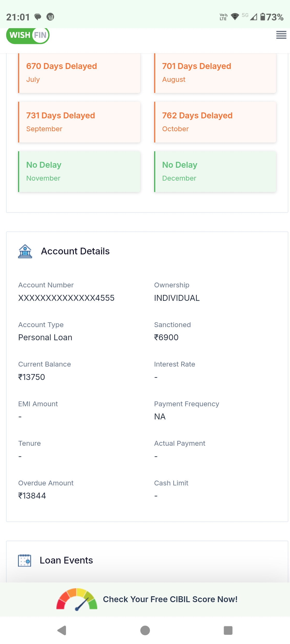Image resolution: width=290 pixels, height=644 pixels.
Task: Tap Check Your Free CIBIL Score Now
Action: (170, 599)
